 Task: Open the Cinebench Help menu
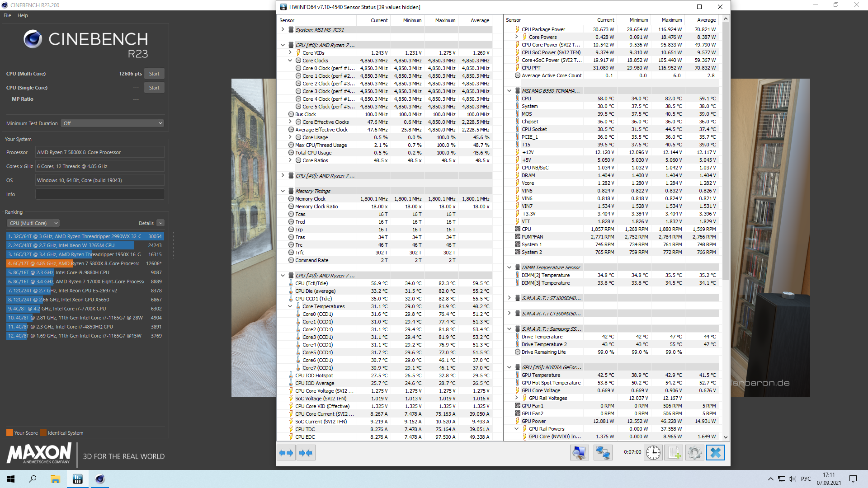click(23, 15)
